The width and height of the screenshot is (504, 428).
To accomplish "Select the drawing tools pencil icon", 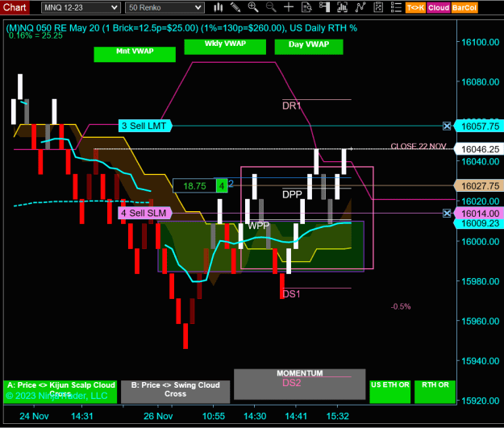I will pos(235,7).
